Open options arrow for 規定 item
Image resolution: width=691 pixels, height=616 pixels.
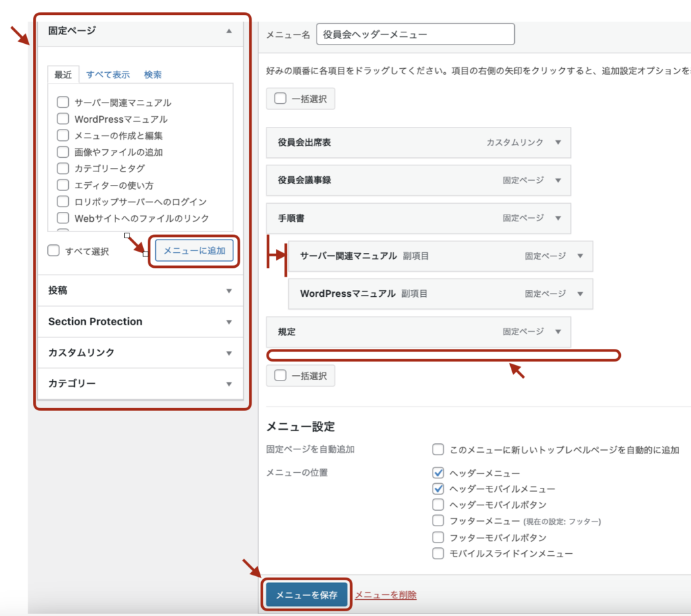pos(557,332)
